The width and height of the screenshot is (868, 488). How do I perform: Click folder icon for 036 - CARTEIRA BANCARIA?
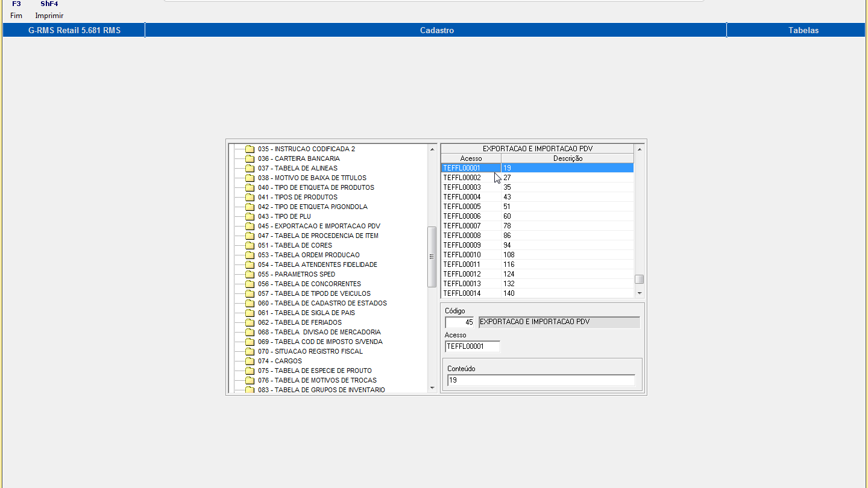click(250, 159)
